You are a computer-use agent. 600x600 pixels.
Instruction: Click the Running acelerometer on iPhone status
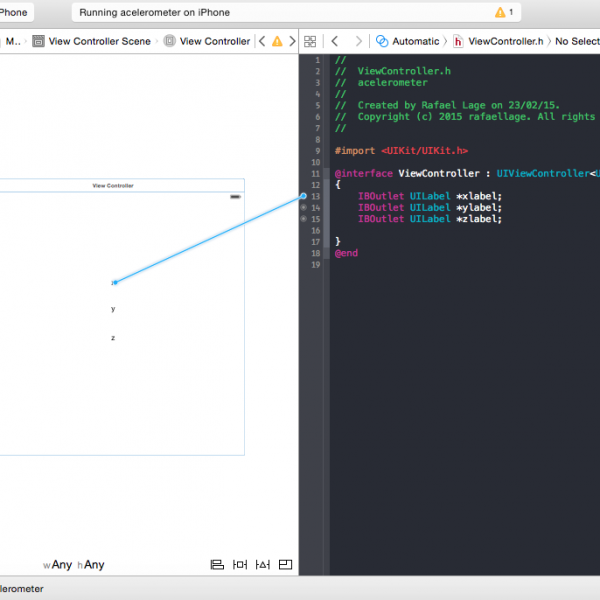click(x=155, y=13)
